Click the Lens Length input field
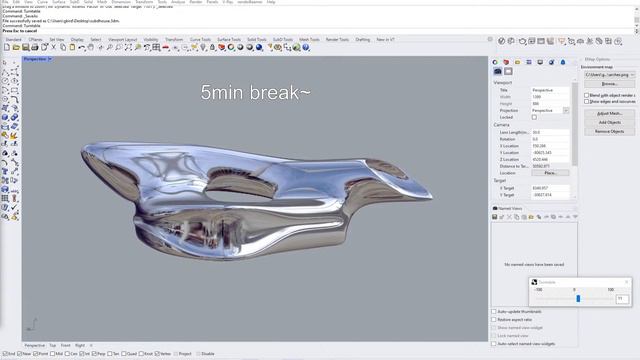Viewport: 640px width, 360px height. click(x=550, y=132)
